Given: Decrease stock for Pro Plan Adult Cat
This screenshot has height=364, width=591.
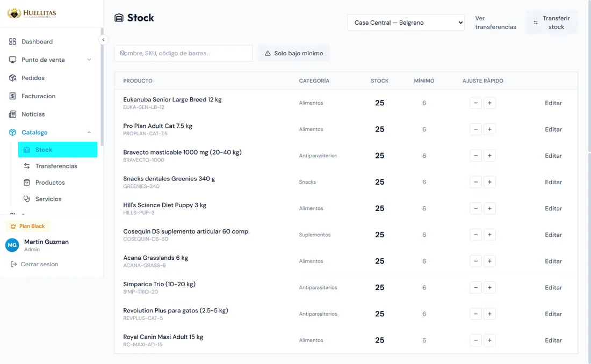Looking at the screenshot, I should [475, 129].
